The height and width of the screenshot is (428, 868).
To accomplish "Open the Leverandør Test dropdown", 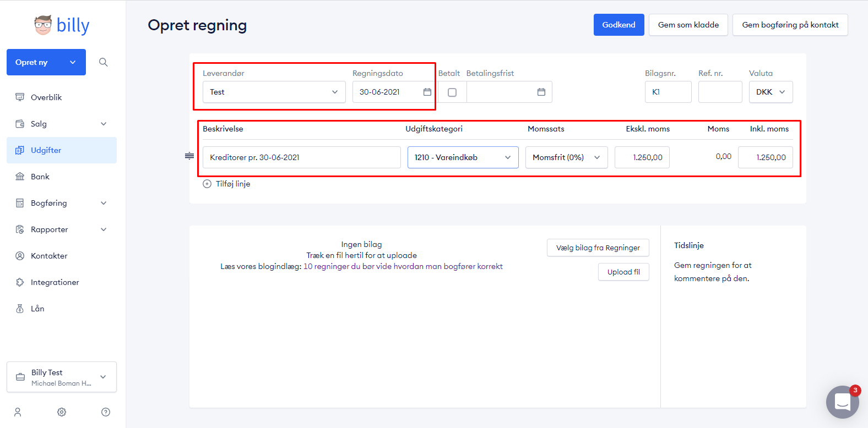I will (x=274, y=92).
